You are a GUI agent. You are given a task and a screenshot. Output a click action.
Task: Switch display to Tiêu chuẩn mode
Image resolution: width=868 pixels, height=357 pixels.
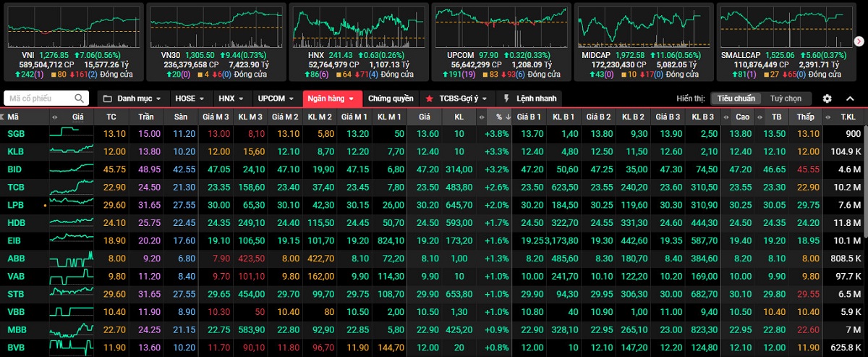[736, 98]
